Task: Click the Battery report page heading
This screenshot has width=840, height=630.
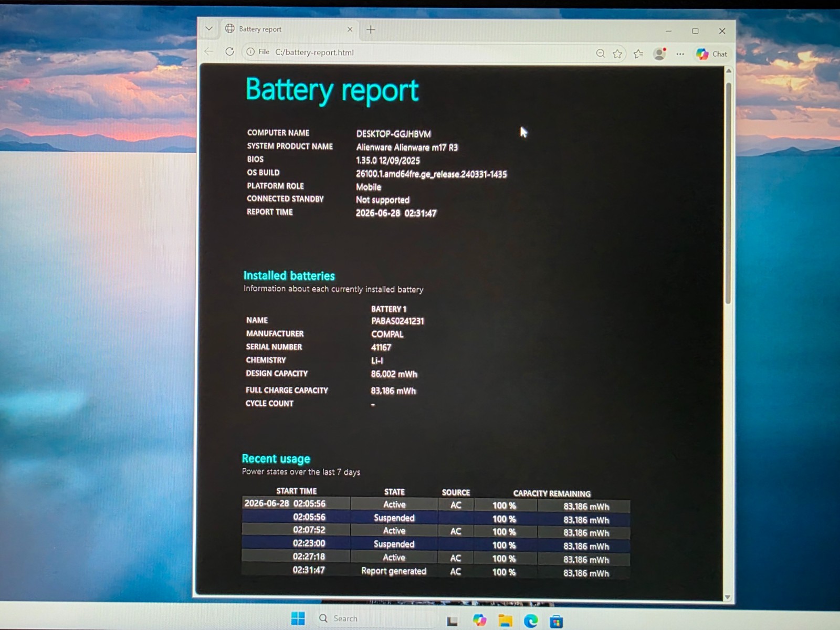Action: coord(332,90)
